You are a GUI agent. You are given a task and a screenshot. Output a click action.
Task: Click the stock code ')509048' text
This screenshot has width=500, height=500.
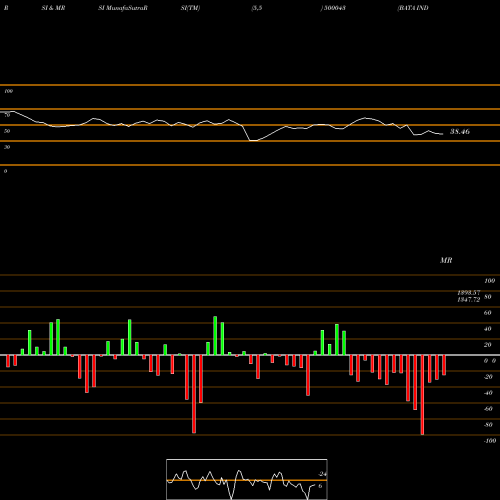coord(333,8)
